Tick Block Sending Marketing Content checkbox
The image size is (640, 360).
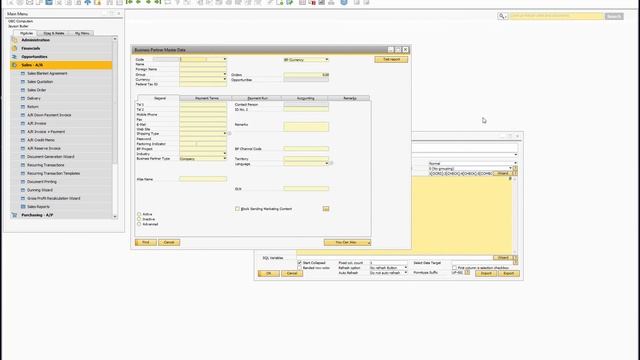(237, 209)
